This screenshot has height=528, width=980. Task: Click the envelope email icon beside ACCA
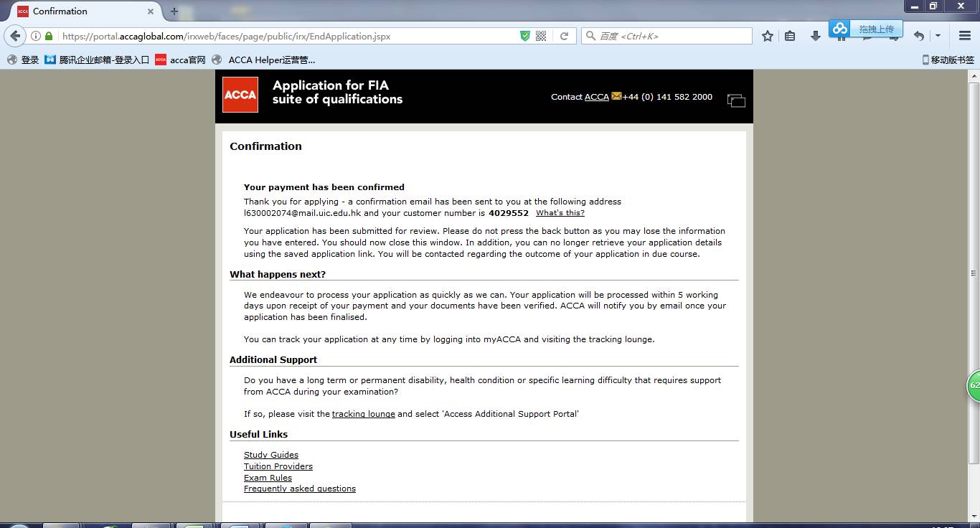616,96
